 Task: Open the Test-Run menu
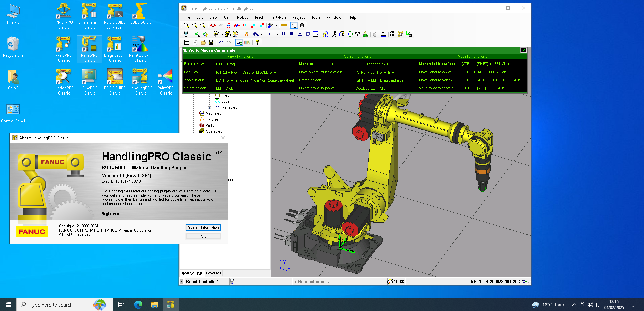point(278,17)
